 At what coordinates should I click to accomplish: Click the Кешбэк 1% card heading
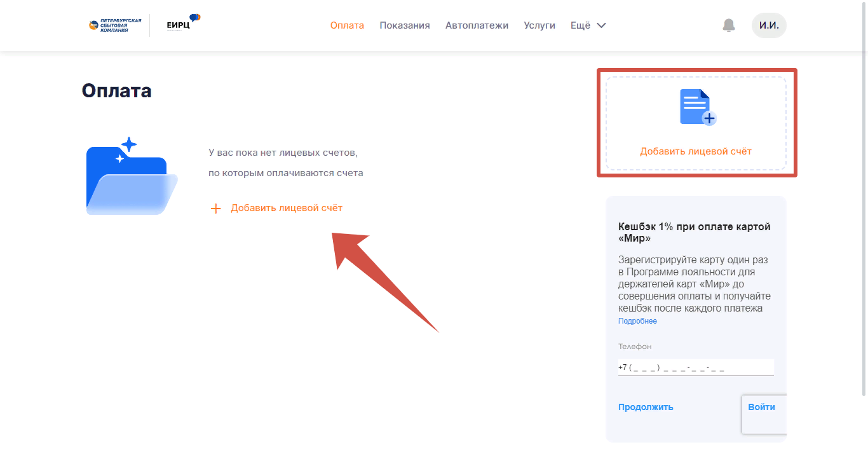coord(694,232)
